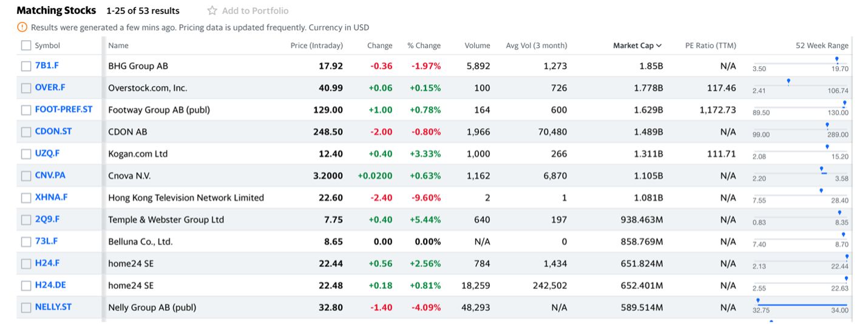
Task: Click the orange info warning icon
Action: [x=22, y=27]
